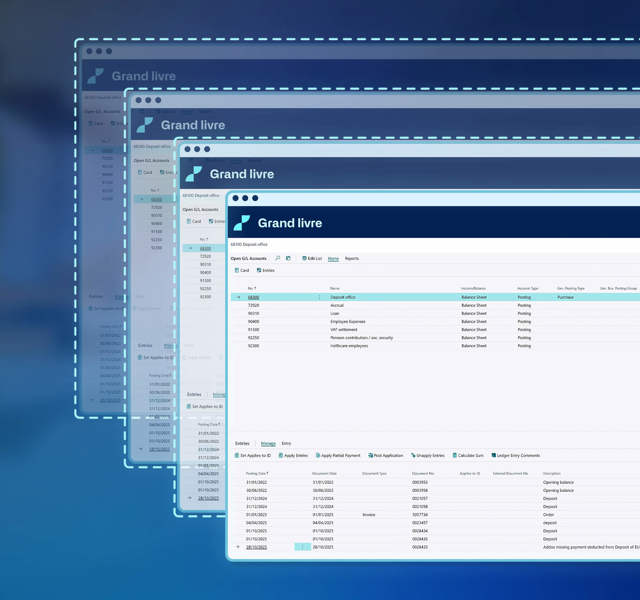Click the search icon beside Open G/L Accounts
Viewport: 640px width, 600px height.
278,259
